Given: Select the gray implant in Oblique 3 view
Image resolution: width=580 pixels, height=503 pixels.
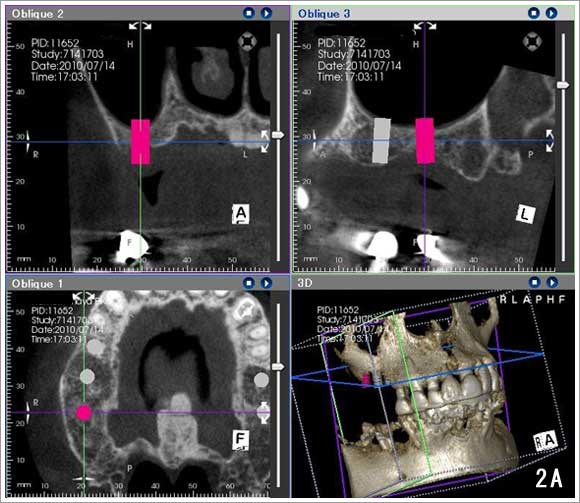Looking at the screenshot, I should coord(381,141).
